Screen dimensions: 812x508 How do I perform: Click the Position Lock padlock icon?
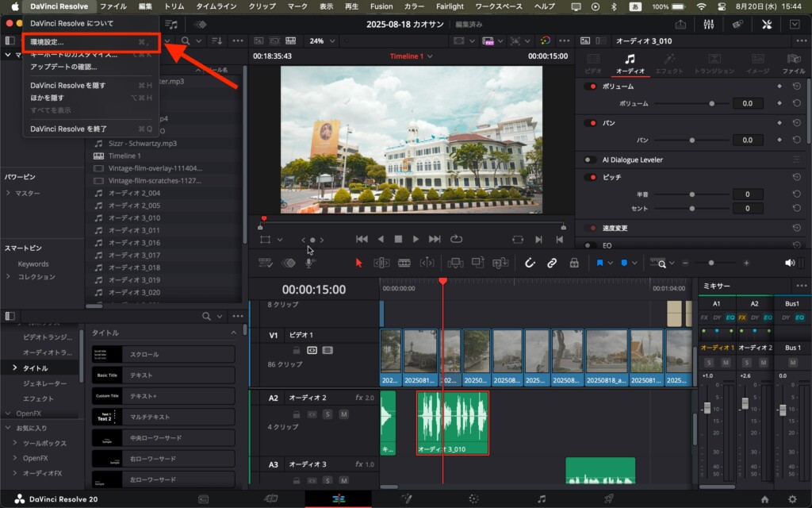[574, 263]
